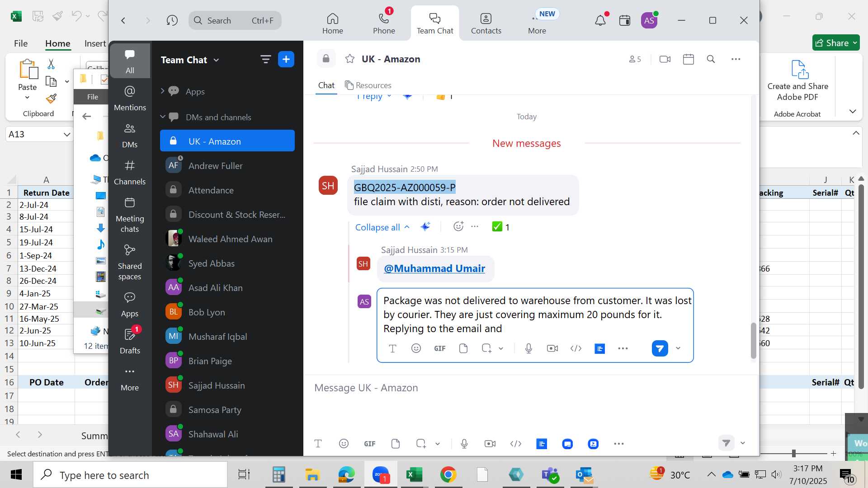Open the AS profile avatar menu
The image size is (868, 488).
(x=649, y=20)
